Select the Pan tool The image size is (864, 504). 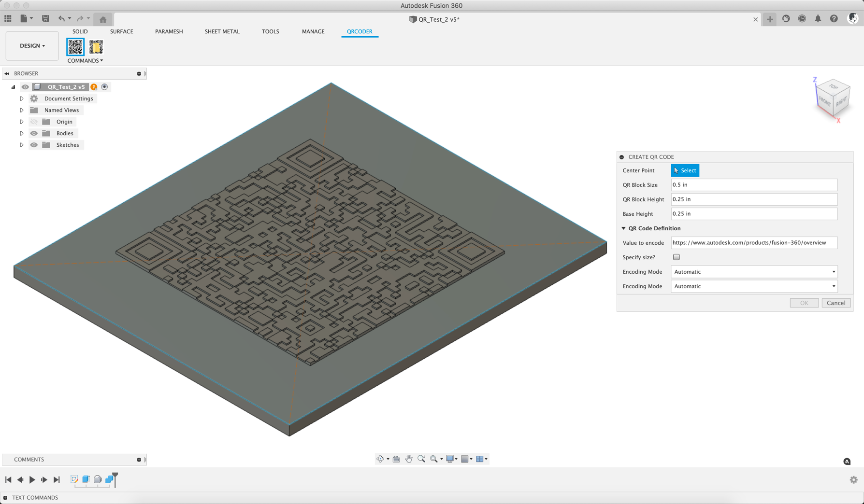(x=408, y=459)
